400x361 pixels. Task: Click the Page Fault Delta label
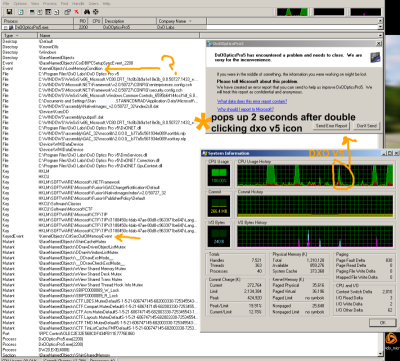[x=351, y=260]
